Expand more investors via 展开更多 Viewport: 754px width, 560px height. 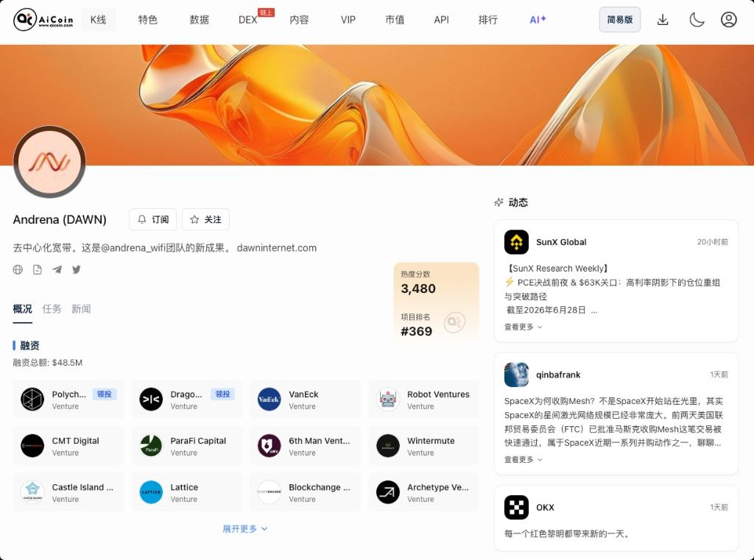244,529
